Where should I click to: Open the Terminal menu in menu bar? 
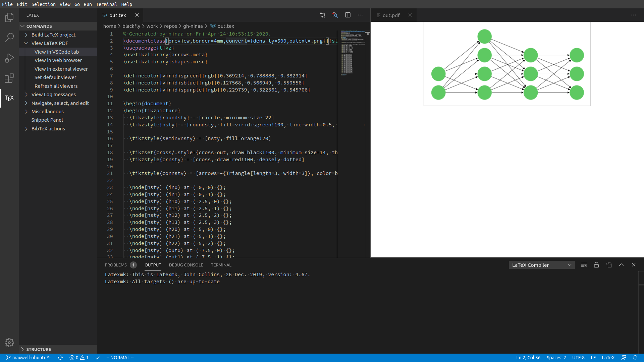click(x=106, y=4)
